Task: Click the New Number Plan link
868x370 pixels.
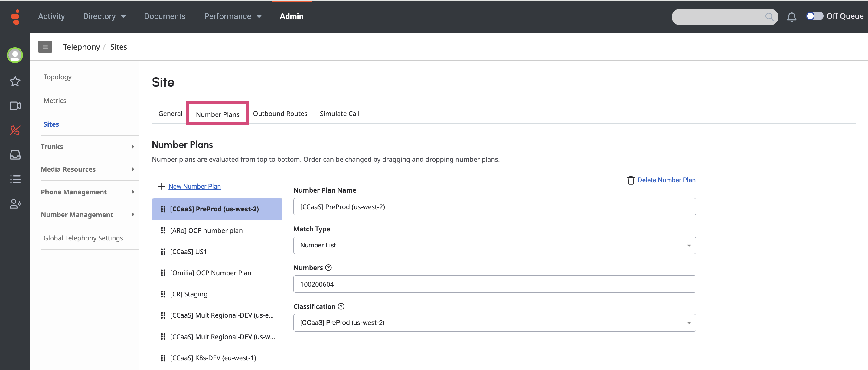Action: click(194, 186)
